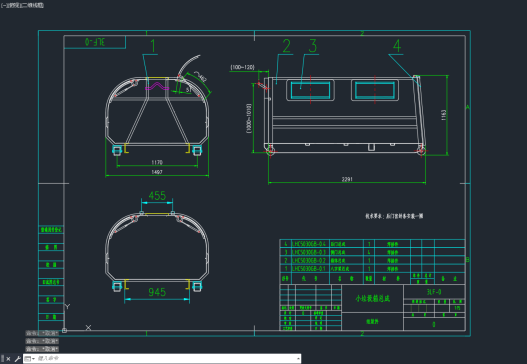Select the 51 dimension text

click(189, 90)
